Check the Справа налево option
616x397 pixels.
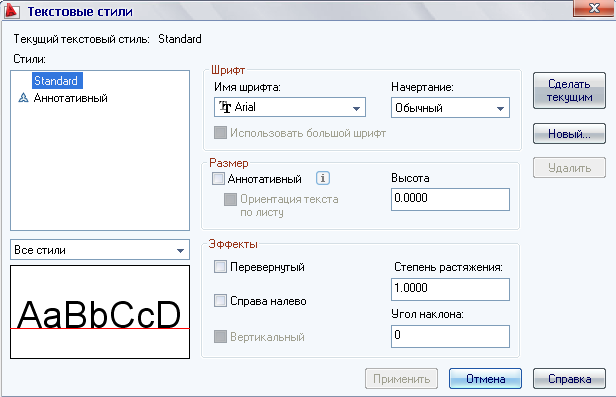(220, 301)
